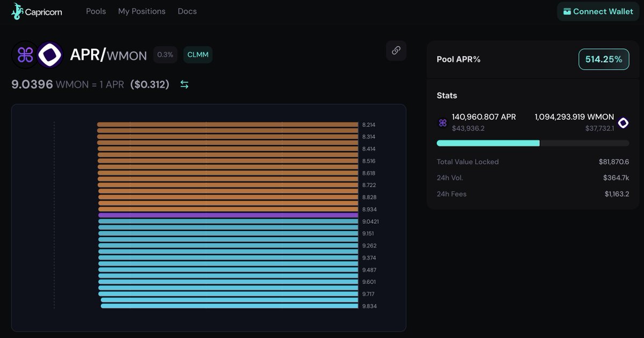Copy pool link with chain-link icon
Image resolution: width=644 pixels, height=338 pixels.
point(396,50)
